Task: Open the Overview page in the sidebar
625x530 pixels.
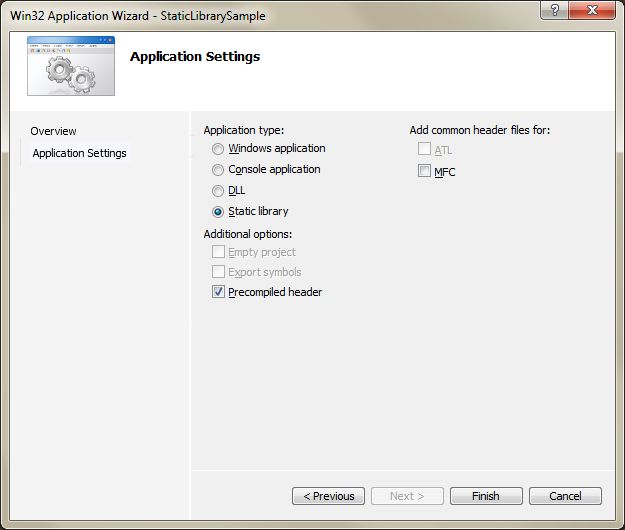Action: [53, 131]
